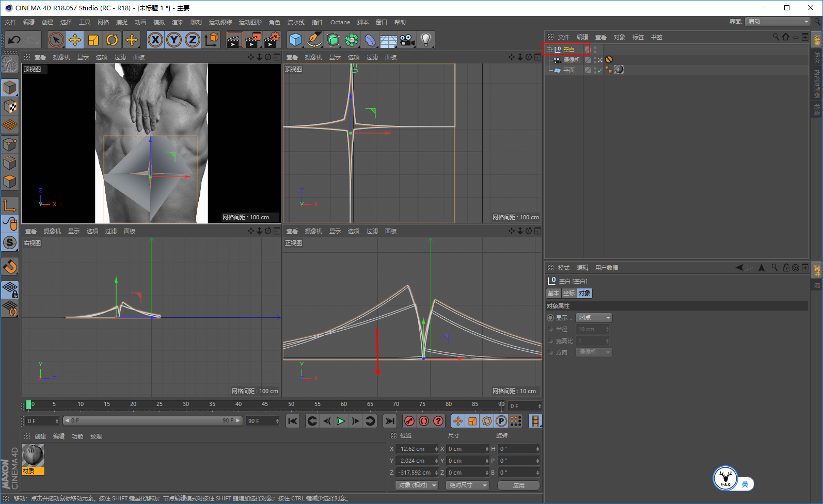Add a Camera from top toolbar

pos(407,40)
